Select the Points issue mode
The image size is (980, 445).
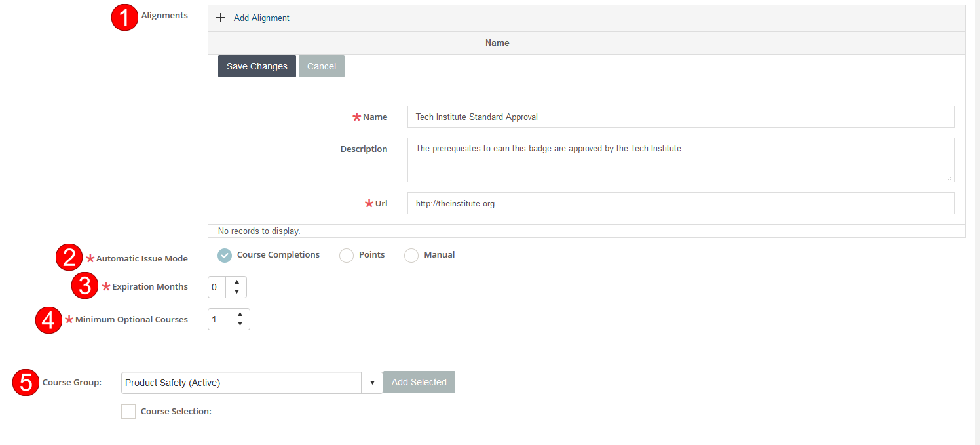(347, 256)
